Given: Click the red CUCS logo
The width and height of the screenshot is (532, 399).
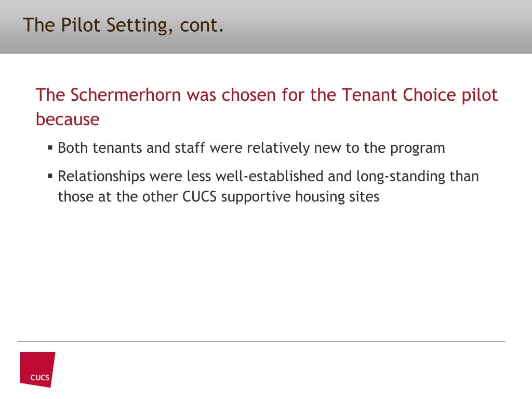Looking at the screenshot, I should pyautogui.click(x=37, y=369).
